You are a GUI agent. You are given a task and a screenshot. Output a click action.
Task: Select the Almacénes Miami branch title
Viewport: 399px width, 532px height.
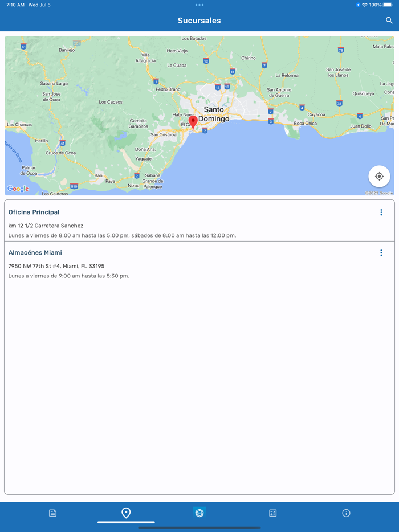pyautogui.click(x=35, y=253)
